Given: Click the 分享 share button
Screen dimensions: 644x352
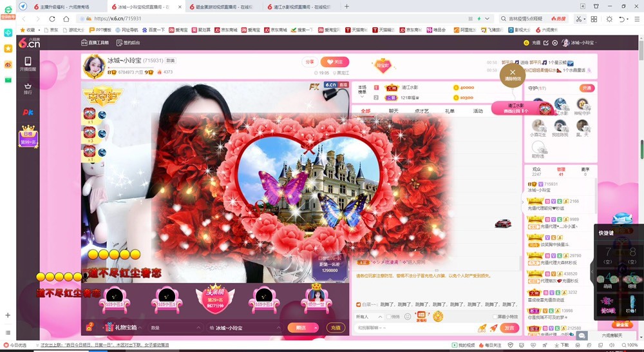Looking at the screenshot, I should coord(310,62).
